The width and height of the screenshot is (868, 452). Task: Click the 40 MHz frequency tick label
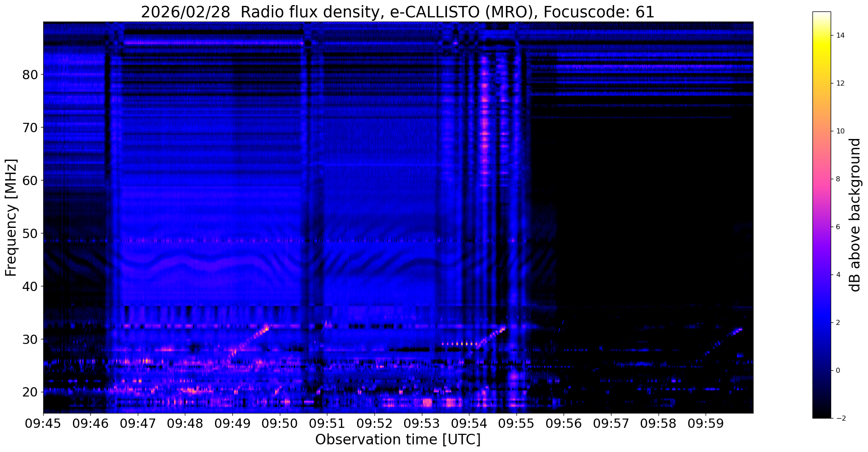(30, 286)
